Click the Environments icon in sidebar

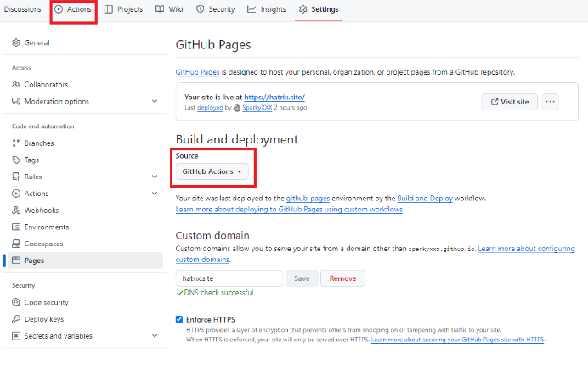click(x=16, y=227)
